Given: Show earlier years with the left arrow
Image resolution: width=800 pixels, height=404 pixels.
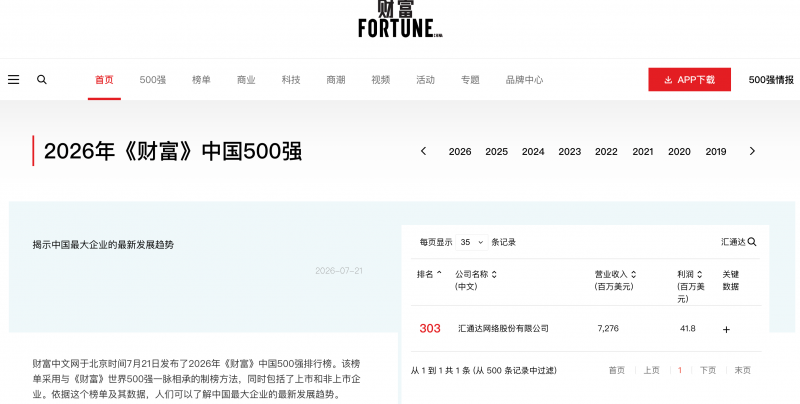Looking at the screenshot, I should coord(423,151).
